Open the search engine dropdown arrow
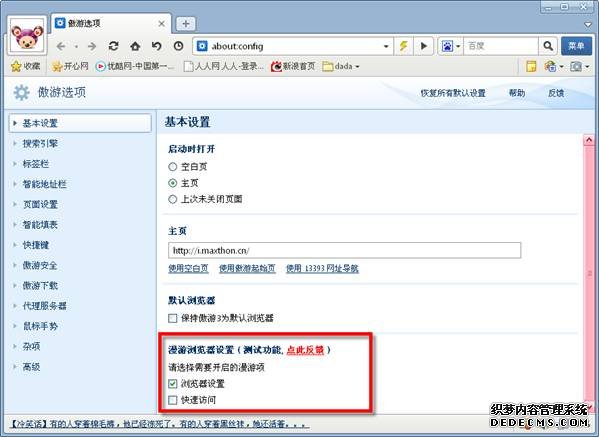This screenshot has height=437, width=599. (458, 47)
